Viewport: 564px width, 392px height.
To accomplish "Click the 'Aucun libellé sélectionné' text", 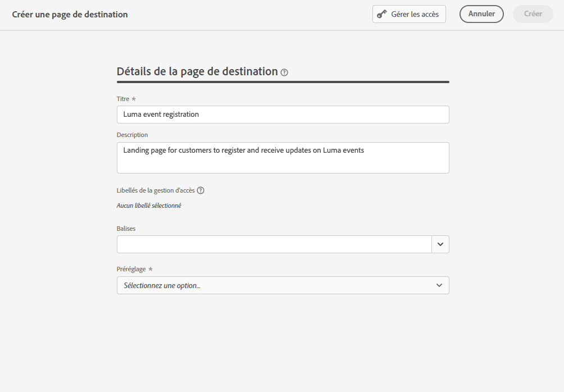I will coord(149,206).
